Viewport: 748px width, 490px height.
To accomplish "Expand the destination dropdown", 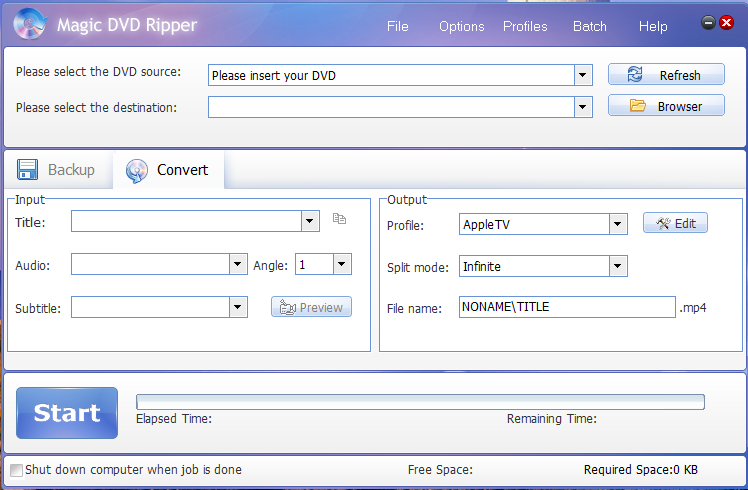I will [x=582, y=107].
